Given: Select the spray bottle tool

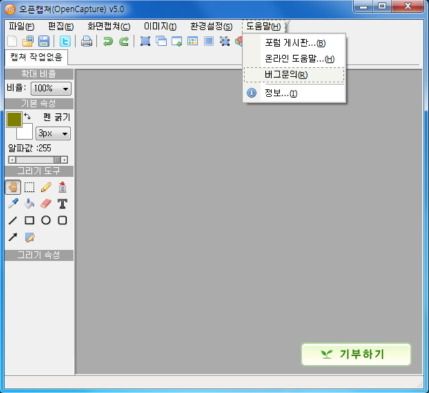Looking at the screenshot, I should [62, 187].
